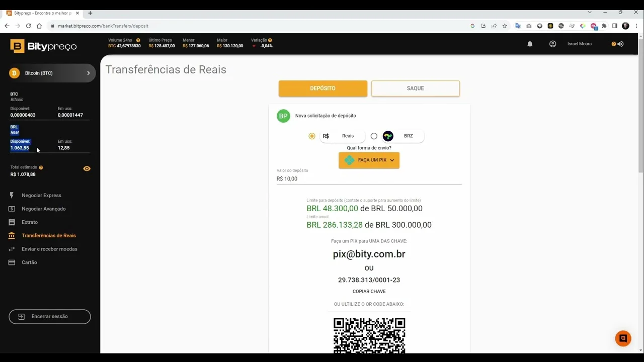This screenshot has height=362, width=644.
Task: Switch to the SAQUE tab
Action: pyautogui.click(x=415, y=88)
